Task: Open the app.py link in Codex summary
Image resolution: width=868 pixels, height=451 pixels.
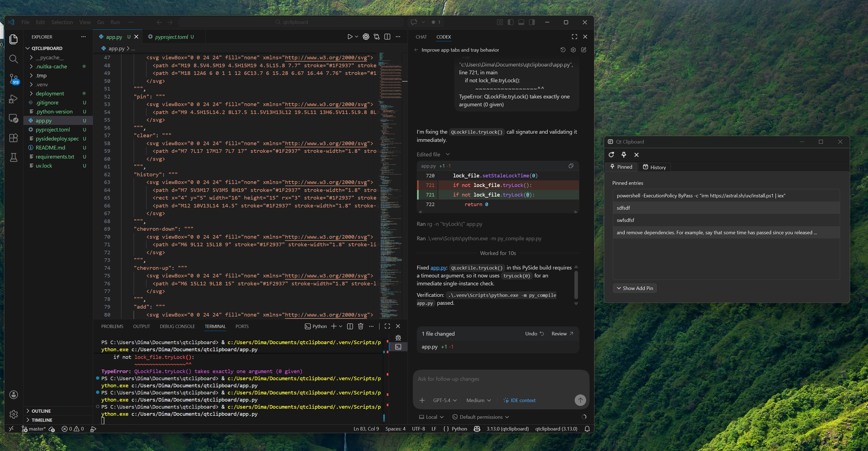Action: pyautogui.click(x=438, y=268)
